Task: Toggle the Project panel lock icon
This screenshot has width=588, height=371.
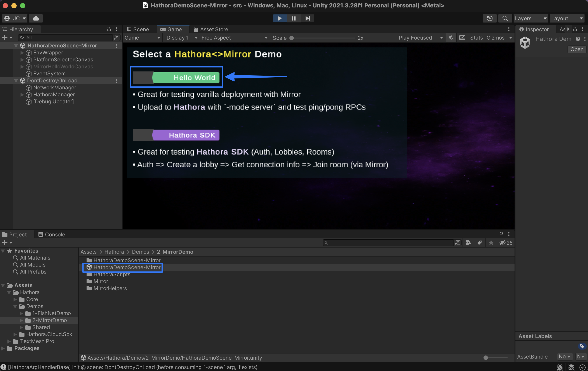Action: 501,234
